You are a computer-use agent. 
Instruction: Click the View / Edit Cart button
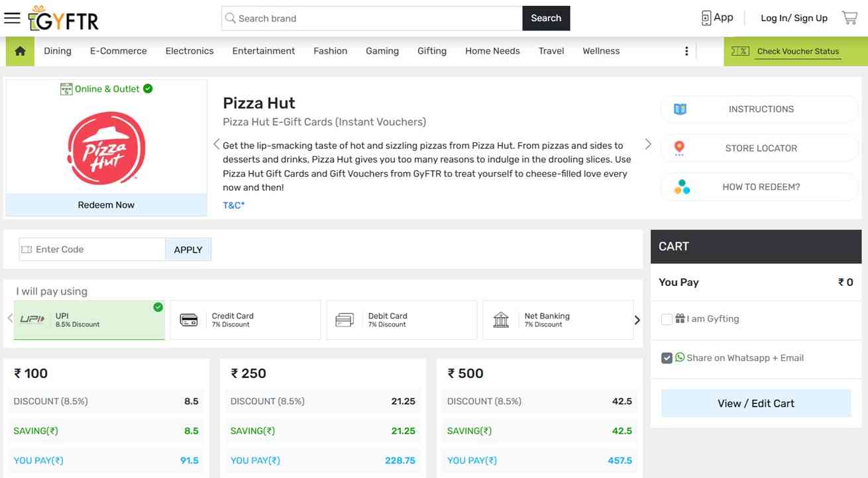[755, 403]
